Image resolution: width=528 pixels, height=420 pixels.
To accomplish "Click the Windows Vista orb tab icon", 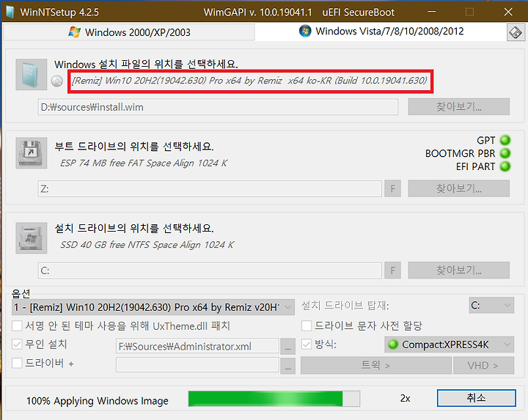I will click(x=305, y=31).
